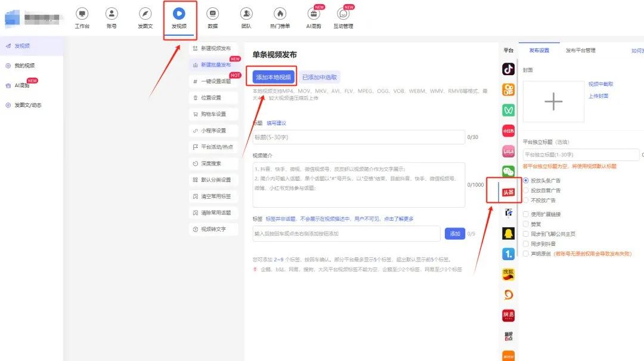Screen dimensions: 644x361
Task: Open 位置设置 option
Action: tap(213, 97)
